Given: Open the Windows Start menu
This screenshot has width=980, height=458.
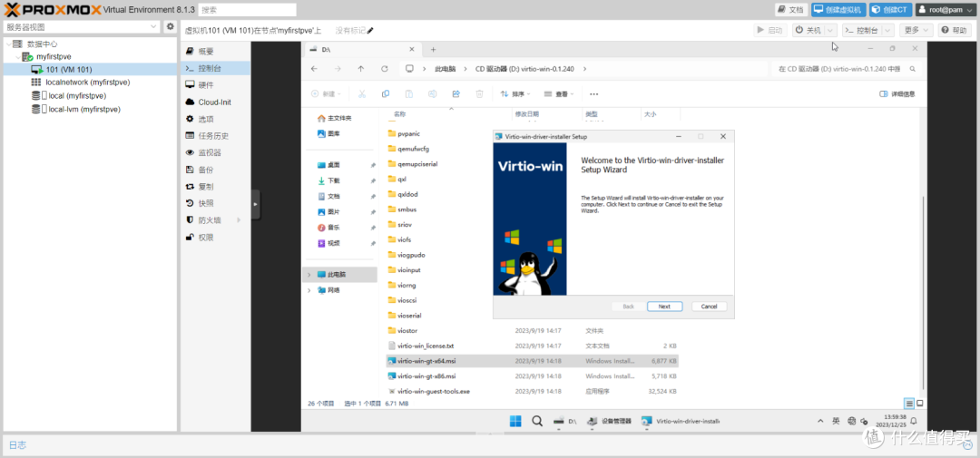Looking at the screenshot, I should (x=515, y=421).
